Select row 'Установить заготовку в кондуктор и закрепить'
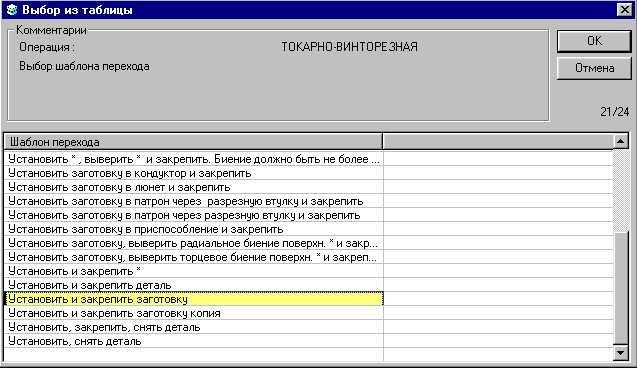Image resolution: width=637 pixels, height=368 pixels. pos(193,173)
